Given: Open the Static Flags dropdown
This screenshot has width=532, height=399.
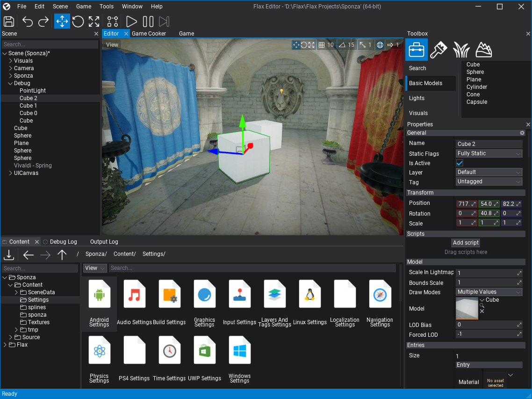Looking at the screenshot, I should [x=489, y=153].
